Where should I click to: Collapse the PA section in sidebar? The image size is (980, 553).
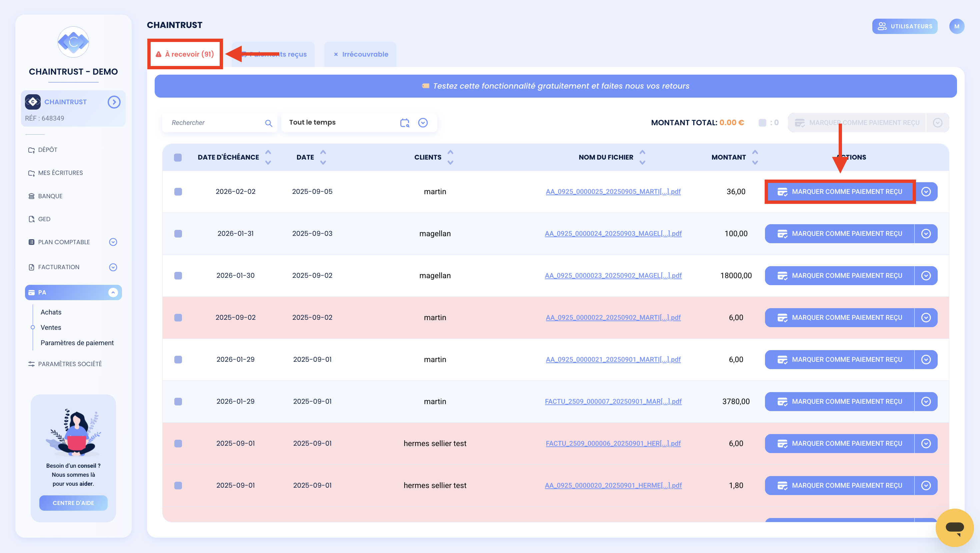(113, 292)
